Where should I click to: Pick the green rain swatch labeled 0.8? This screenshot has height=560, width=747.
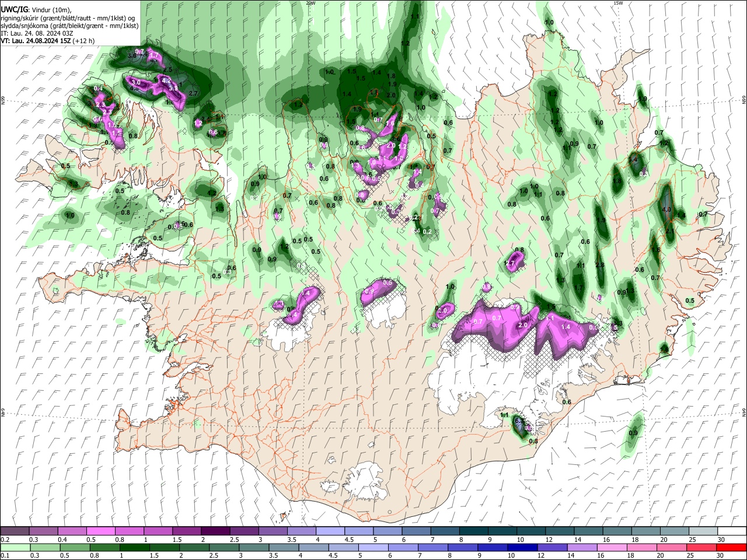(x=104, y=547)
